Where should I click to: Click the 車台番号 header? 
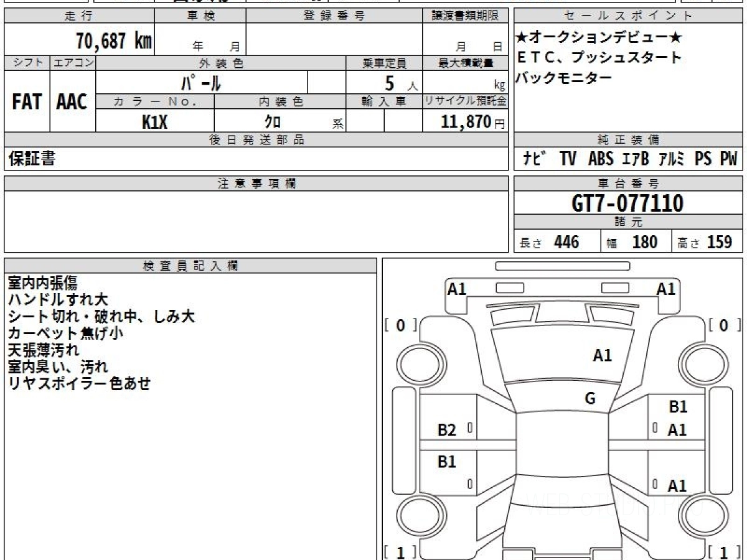tap(629, 184)
